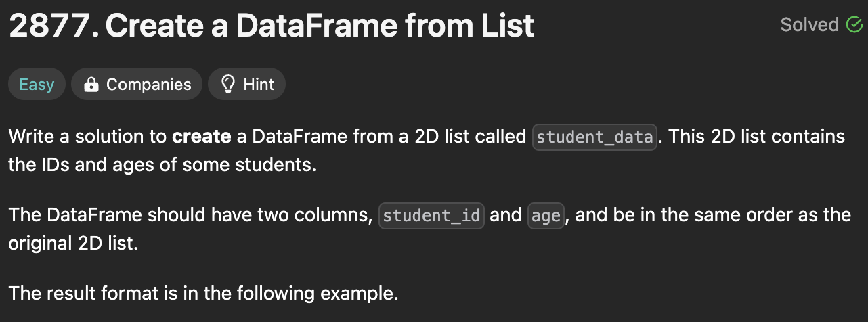This screenshot has height=322, width=868.
Task: Click the lightbulb icon on Hint
Action: tap(228, 85)
